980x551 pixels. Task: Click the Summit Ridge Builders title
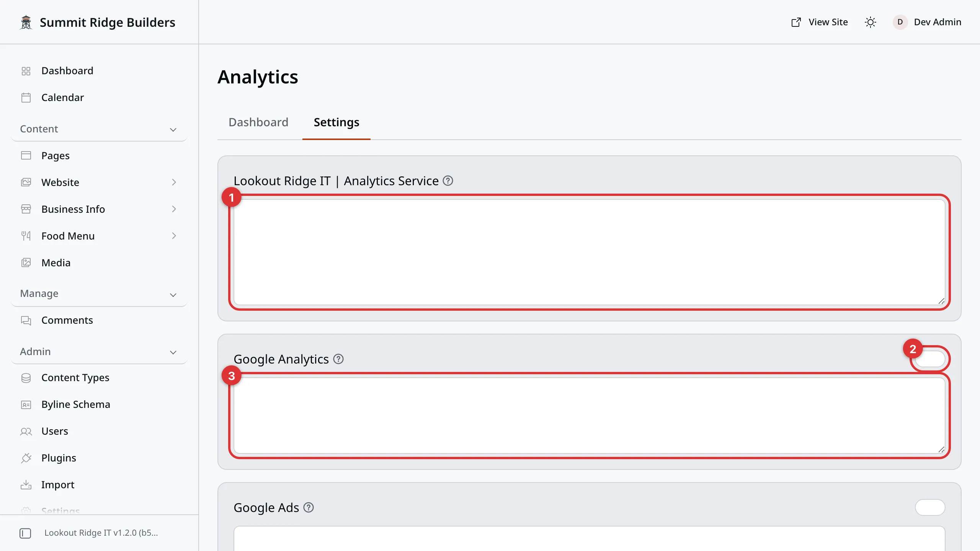click(x=108, y=23)
